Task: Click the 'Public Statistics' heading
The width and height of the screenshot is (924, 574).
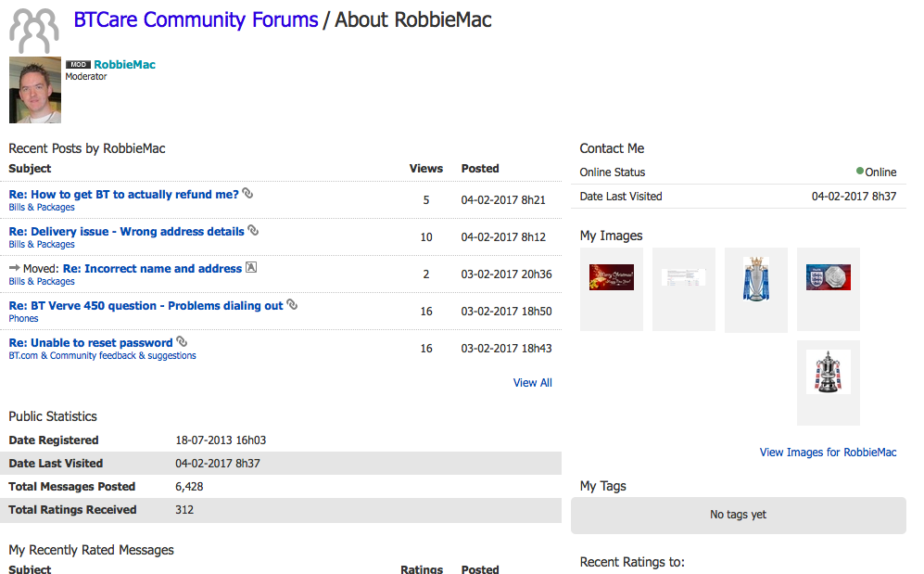Action: tap(53, 416)
